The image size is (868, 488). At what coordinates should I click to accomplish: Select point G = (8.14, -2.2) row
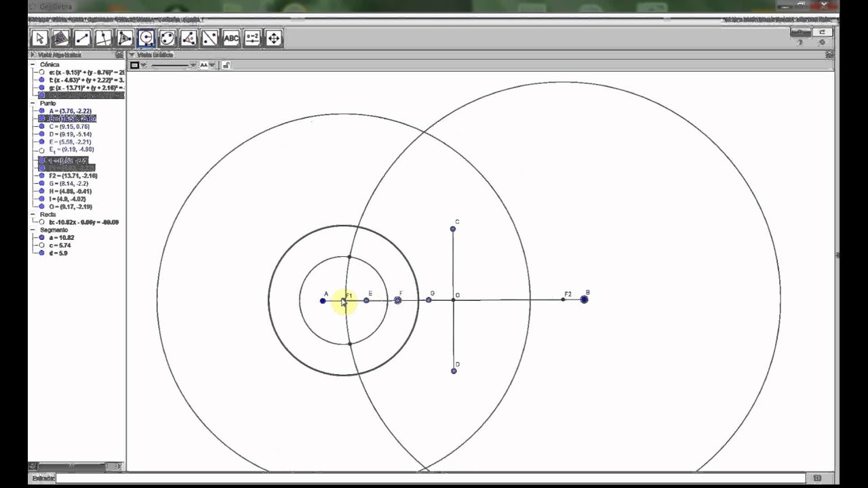tap(68, 184)
